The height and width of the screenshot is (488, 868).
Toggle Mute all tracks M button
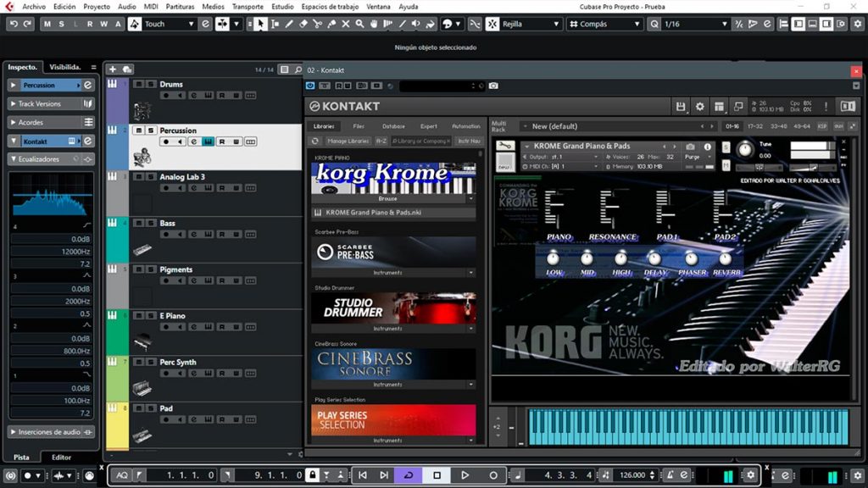click(x=47, y=24)
